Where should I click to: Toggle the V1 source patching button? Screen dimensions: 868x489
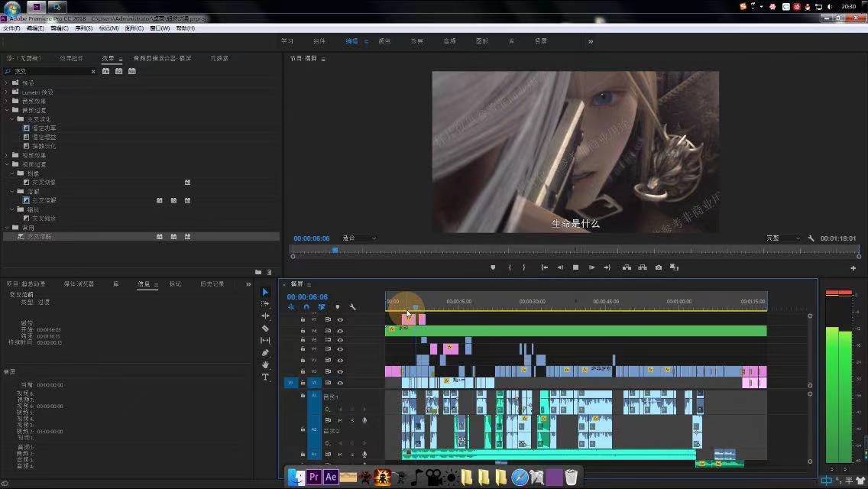(290, 383)
